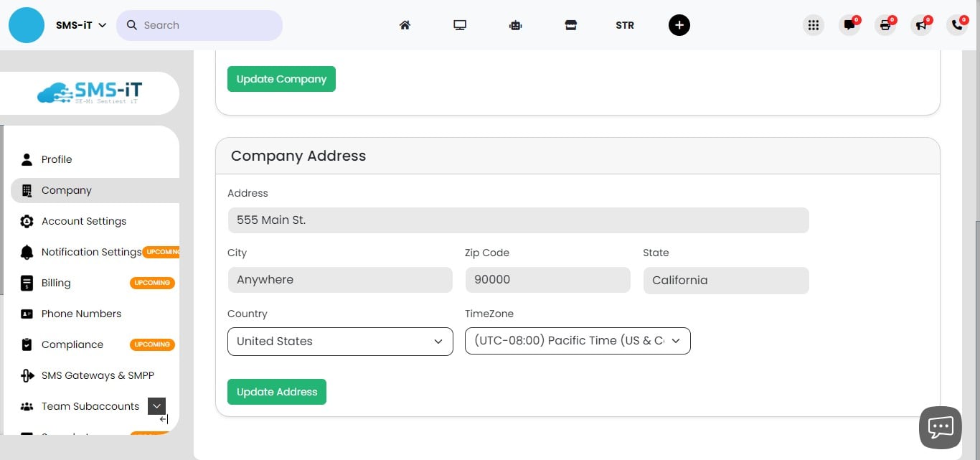The width and height of the screenshot is (980, 460).
Task: Open SMS Gateways & SMPP settings
Action: (x=98, y=375)
